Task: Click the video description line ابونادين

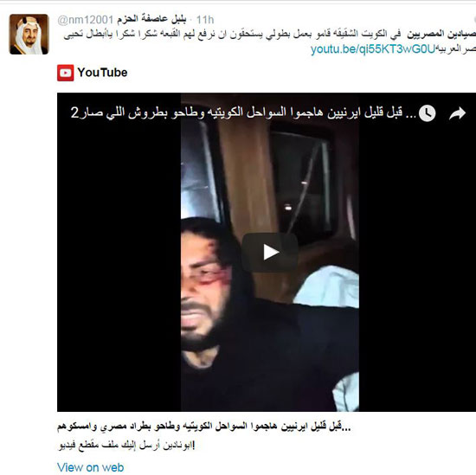Action: [126, 446]
